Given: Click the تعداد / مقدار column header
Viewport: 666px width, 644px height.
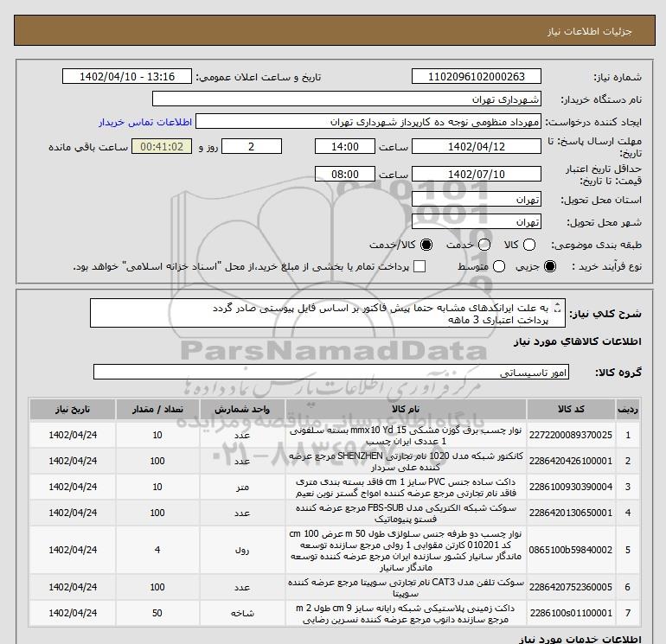Looking at the screenshot, I should [x=157, y=409].
